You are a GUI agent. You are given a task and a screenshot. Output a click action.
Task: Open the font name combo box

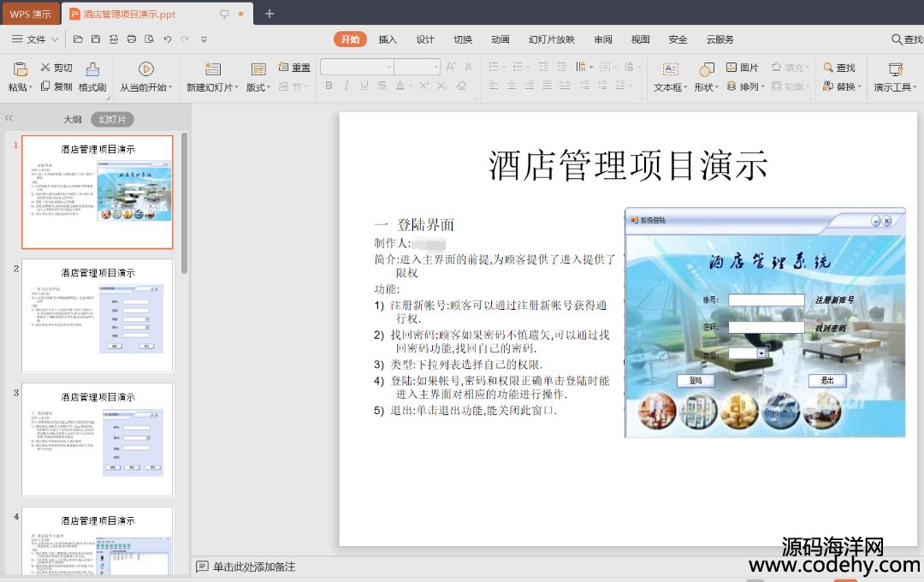[357, 67]
